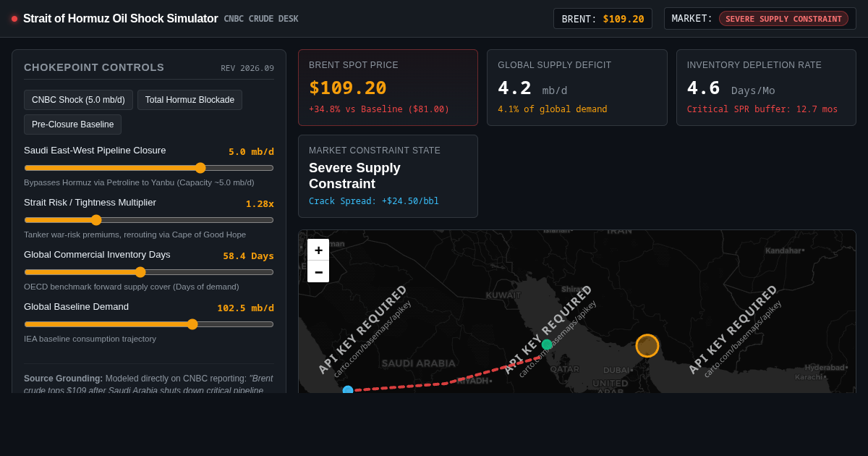Click the 5.0 mb/d pipeline value

click(x=251, y=151)
